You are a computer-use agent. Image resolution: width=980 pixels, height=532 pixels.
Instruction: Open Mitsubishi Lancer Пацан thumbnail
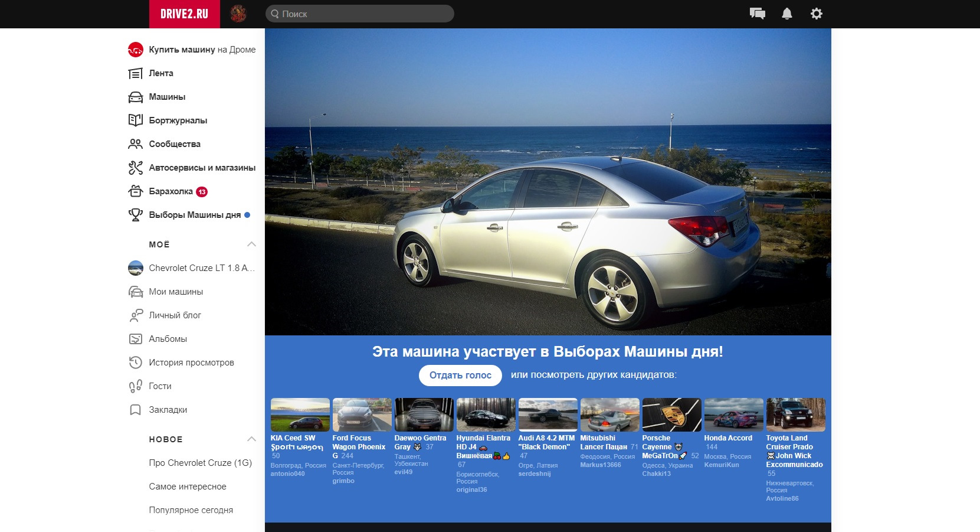click(609, 414)
